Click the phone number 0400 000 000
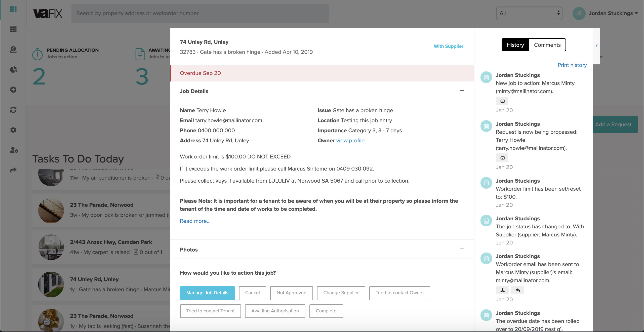 [x=216, y=131]
